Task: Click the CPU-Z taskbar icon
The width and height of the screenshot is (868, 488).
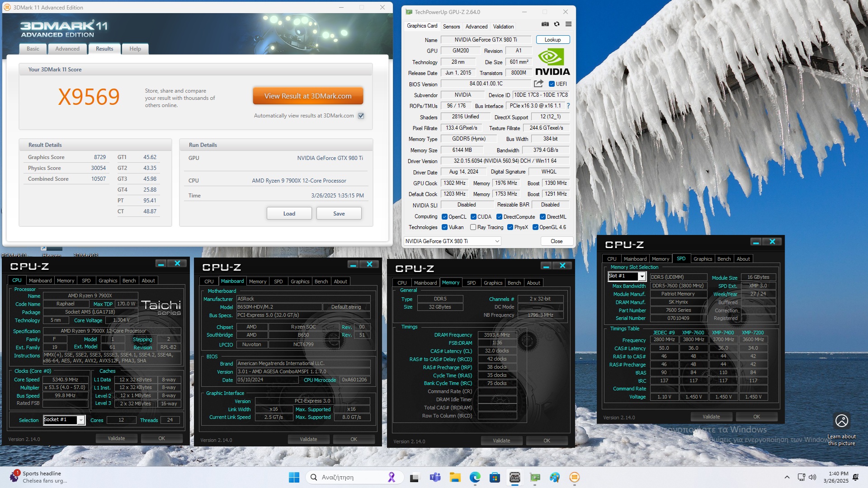Action: (514, 477)
